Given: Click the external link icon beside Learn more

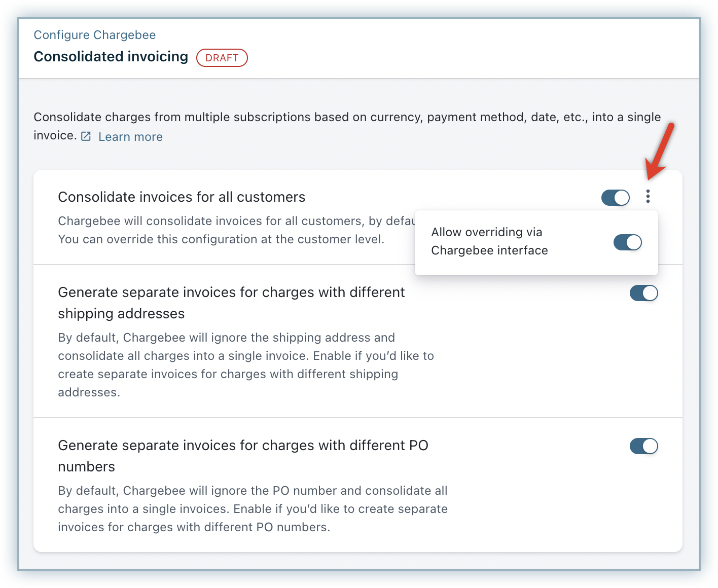Looking at the screenshot, I should (x=86, y=136).
